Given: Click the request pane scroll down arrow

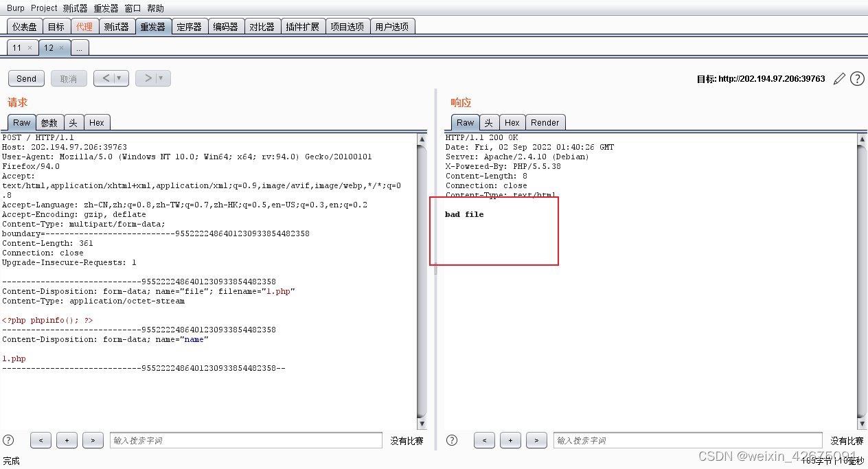Looking at the screenshot, I should 422,424.
